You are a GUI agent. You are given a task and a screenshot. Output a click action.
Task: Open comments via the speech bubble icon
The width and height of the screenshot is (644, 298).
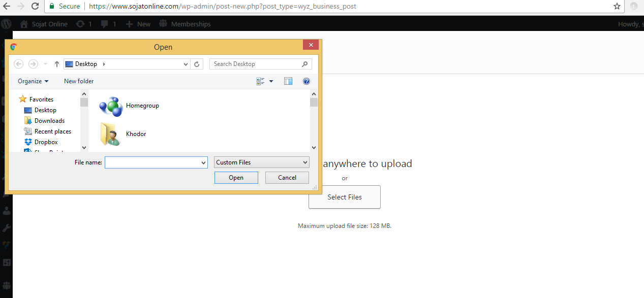tap(105, 23)
